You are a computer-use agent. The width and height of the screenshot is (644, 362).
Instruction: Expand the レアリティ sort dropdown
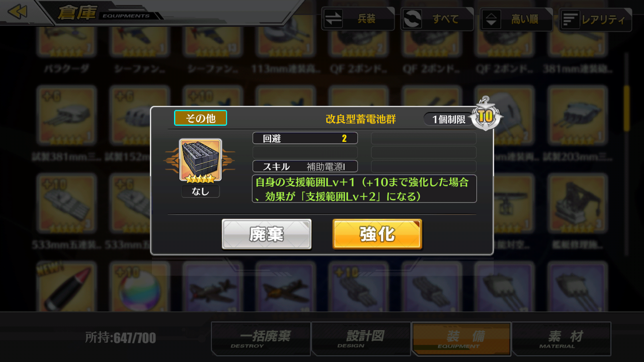tap(595, 19)
